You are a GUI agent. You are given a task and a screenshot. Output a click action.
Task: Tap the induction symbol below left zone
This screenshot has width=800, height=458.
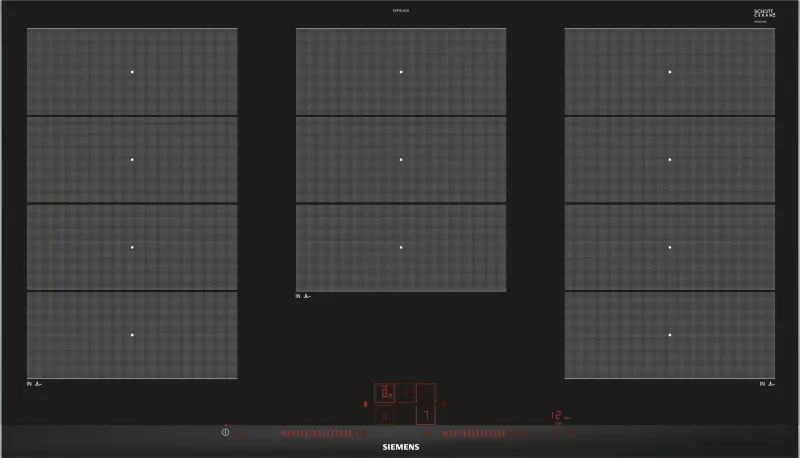[34, 384]
